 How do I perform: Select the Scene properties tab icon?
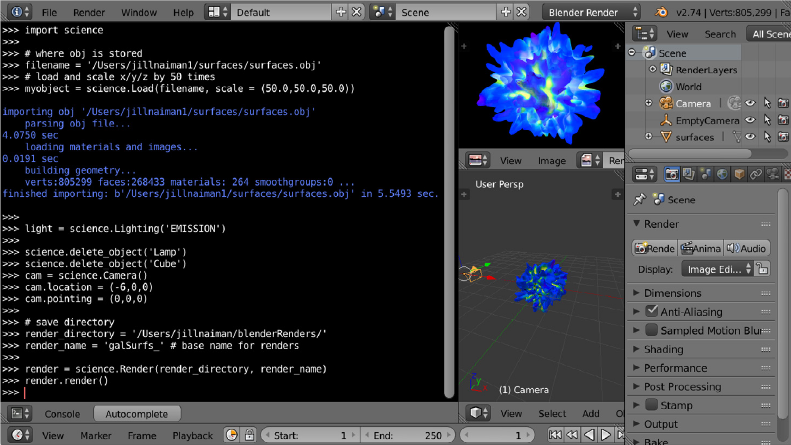click(x=705, y=175)
